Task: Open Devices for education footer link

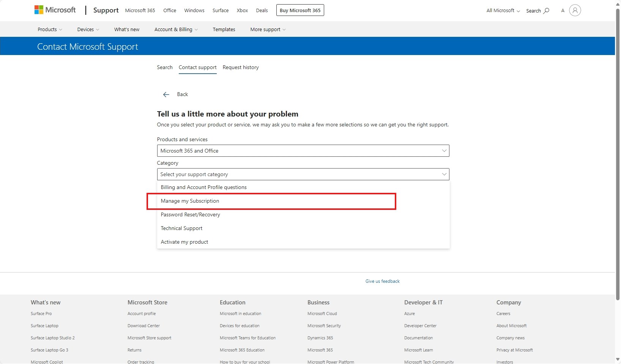Action: (240, 326)
